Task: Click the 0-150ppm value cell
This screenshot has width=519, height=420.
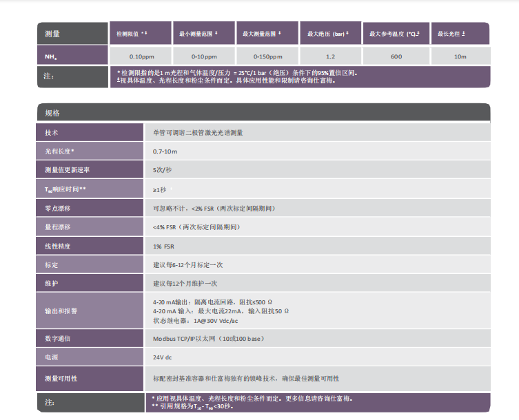Action: tap(267, 56)
